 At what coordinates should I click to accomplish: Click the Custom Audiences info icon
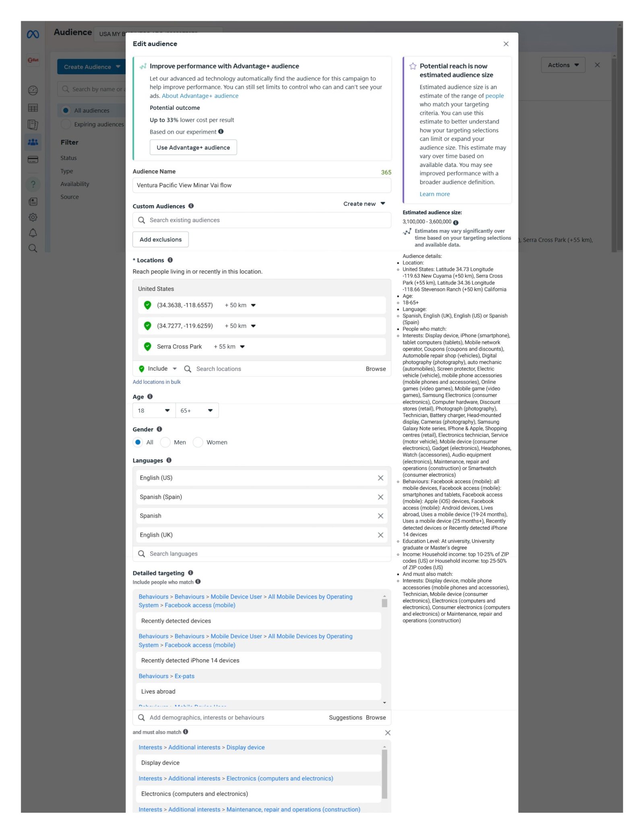[191, 206]
